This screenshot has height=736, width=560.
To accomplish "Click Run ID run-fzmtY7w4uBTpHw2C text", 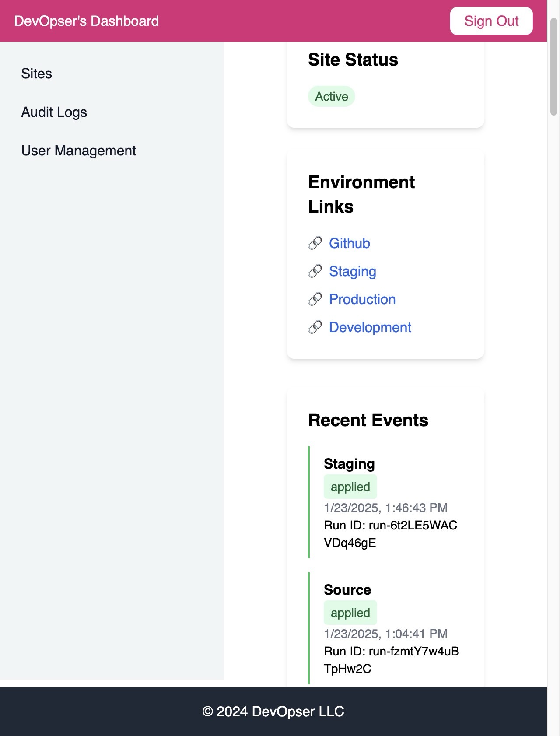I will [392, 660].
